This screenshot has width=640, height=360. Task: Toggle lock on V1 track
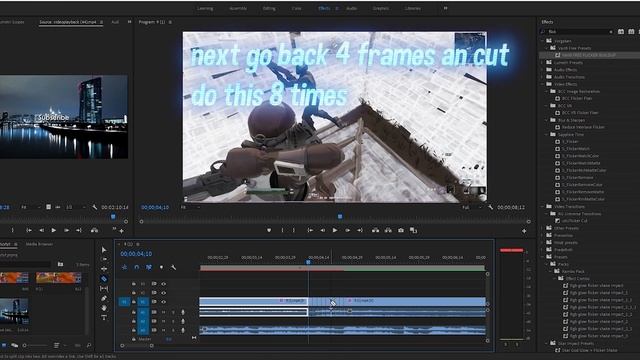[x=133, y=302]
